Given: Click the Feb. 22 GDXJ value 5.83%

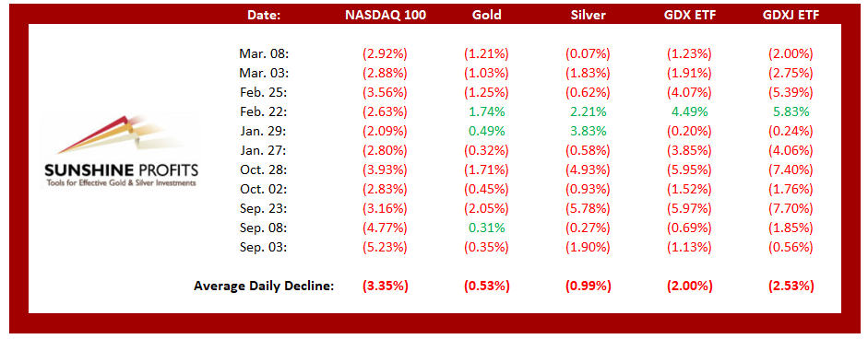Looking at the screenshot, I should pyautogui.click(x=791, y=111).
